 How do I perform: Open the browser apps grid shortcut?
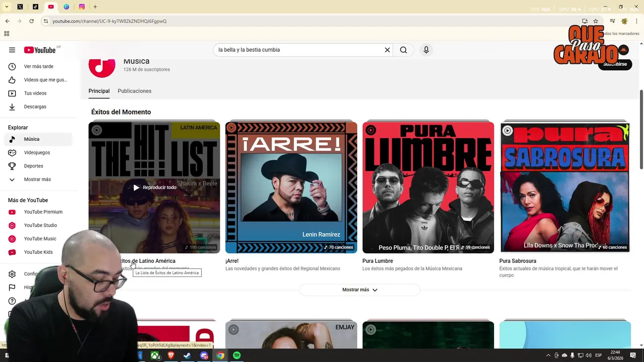pos(7,34)
